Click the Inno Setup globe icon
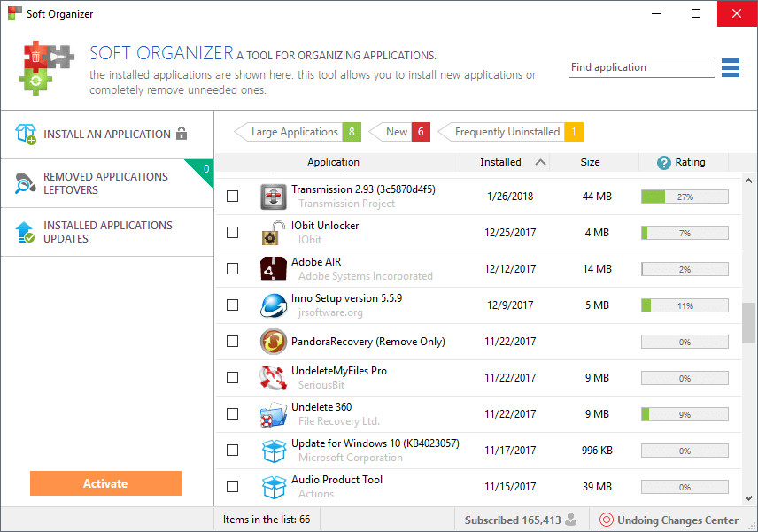Image resolution: width=758 pixels, height=532 pixels. [x=274, y=305]
